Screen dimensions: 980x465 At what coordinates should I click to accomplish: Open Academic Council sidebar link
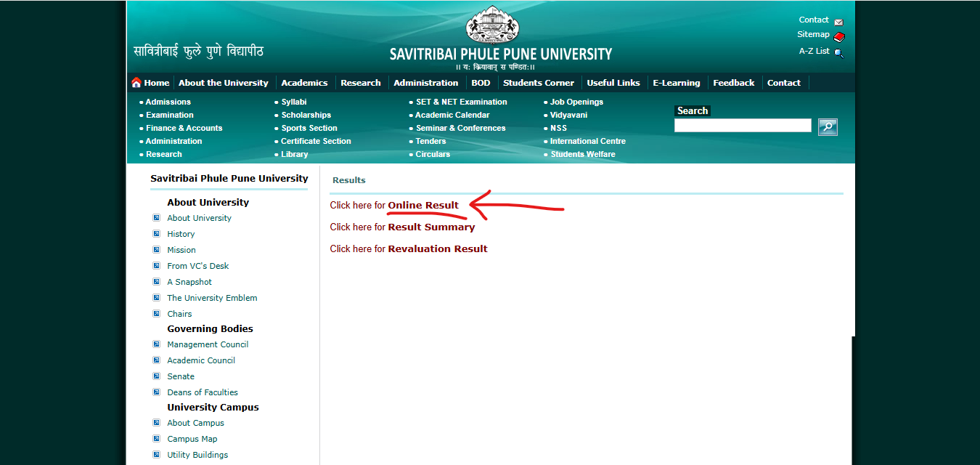201,360
